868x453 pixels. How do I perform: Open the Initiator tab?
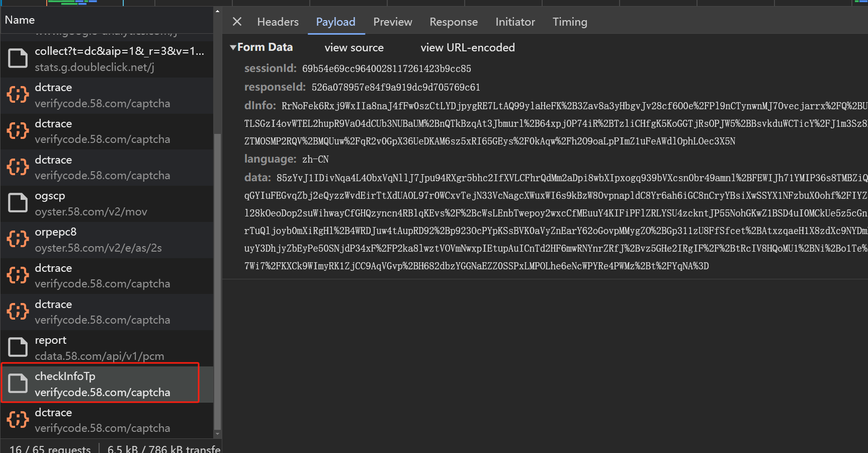click(515, 22)
